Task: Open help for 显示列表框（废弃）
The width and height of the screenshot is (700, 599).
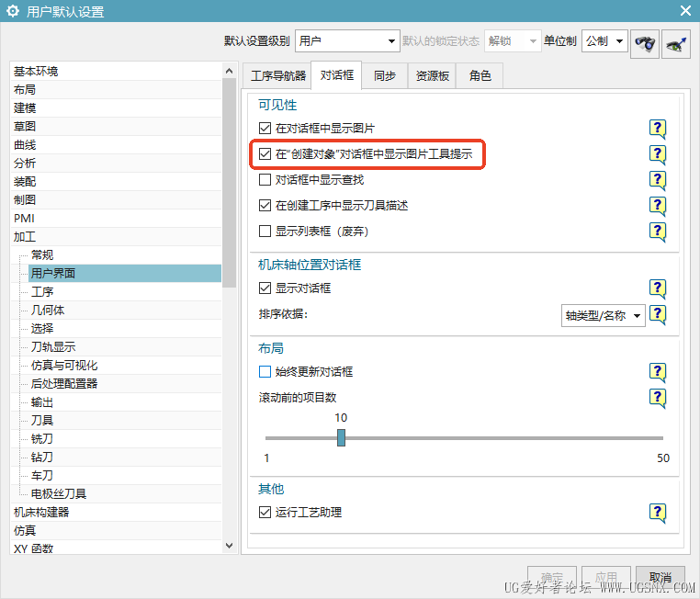Action: point(657,232)
